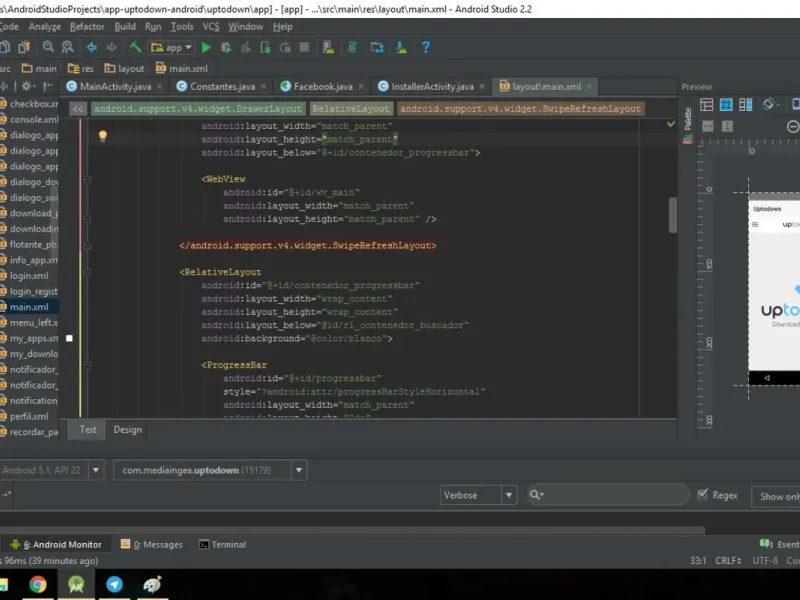Image resolution: width=800 pixels, height=600 pixels.
Task: Open the Verbose log level dropdown
Action: click(478, 495)
